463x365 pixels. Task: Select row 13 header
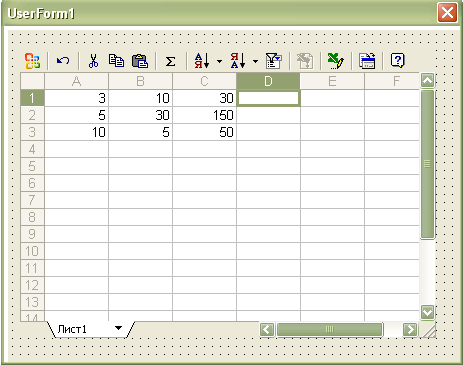point(32,302)
